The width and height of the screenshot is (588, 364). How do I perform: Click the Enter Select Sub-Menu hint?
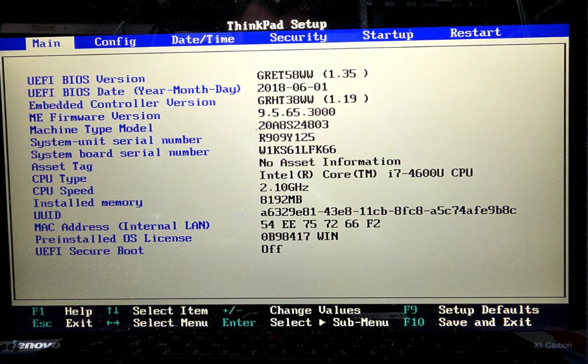pos(305,322)
